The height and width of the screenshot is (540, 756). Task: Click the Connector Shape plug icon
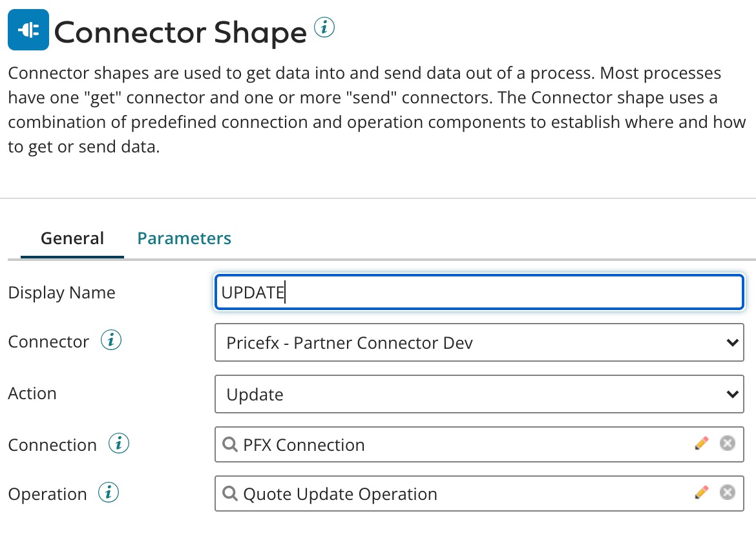(x=28, y=30)
